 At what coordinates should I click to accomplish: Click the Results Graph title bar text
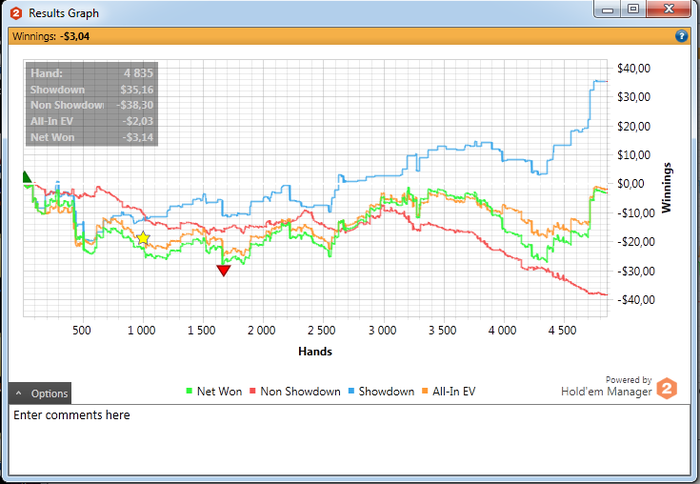[64, 13]
